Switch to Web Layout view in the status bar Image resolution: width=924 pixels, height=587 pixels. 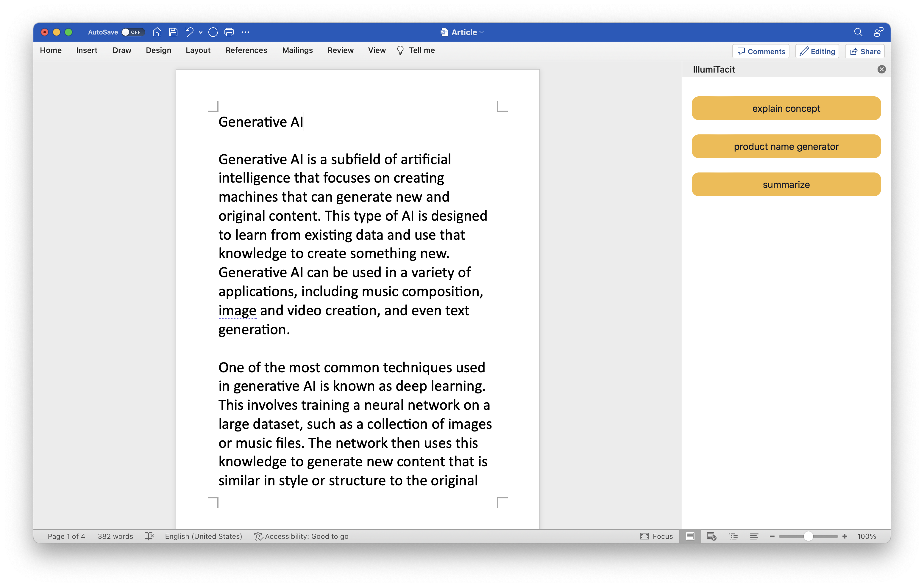point(712,536)
